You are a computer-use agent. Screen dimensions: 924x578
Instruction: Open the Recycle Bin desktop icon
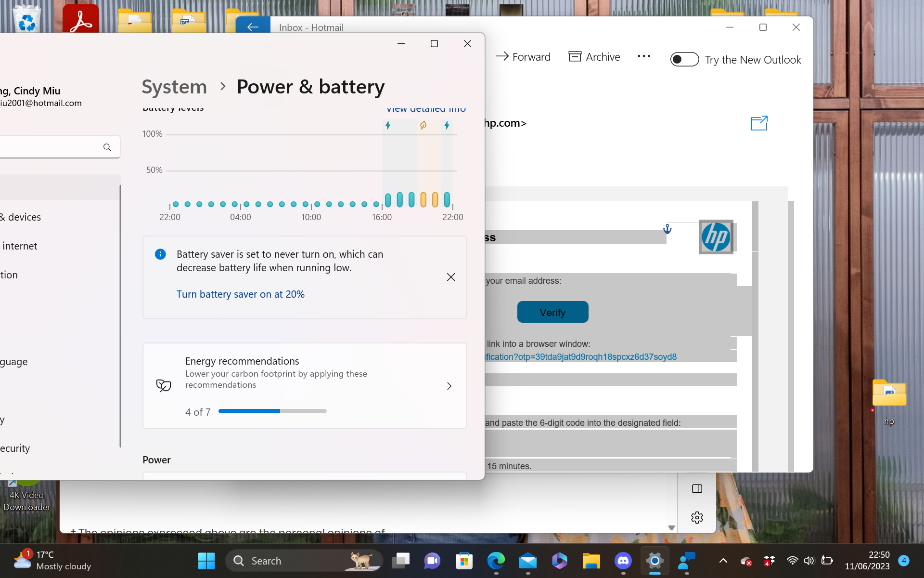click(x=26, y=18)
